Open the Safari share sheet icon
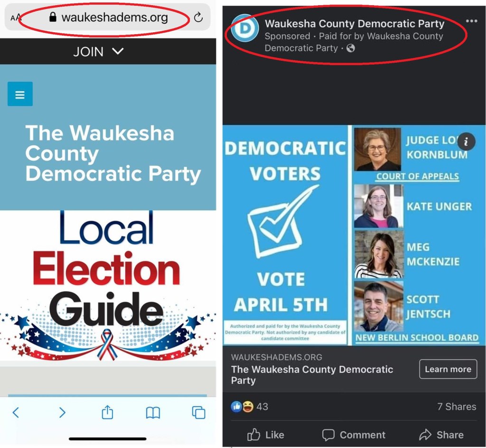The width and height of the screenshot is (486, 448). pos(107,412)
